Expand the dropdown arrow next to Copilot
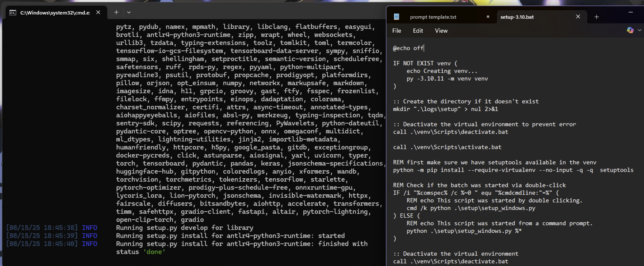Image resolution: width=644 pixels, height=266 pixels. point(640,30)
